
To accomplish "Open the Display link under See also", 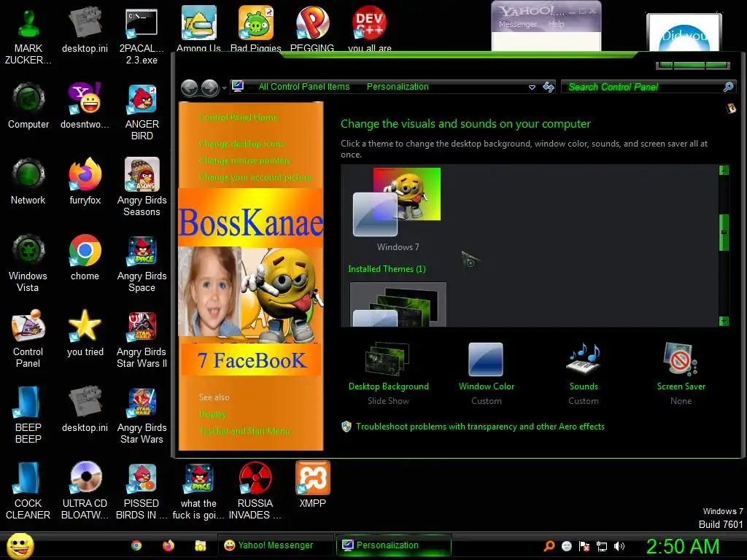I will (213, 414).
